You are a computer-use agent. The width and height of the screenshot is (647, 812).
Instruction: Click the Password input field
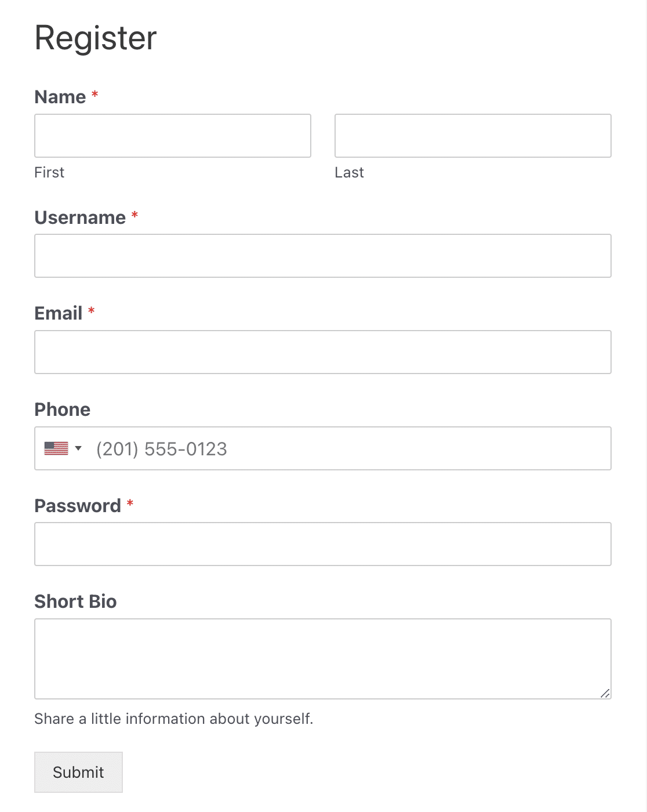pos(323,544)
